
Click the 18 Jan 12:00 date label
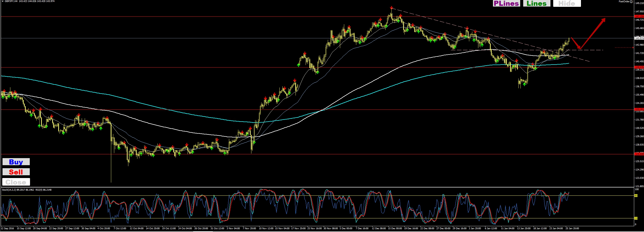(540, 228)
